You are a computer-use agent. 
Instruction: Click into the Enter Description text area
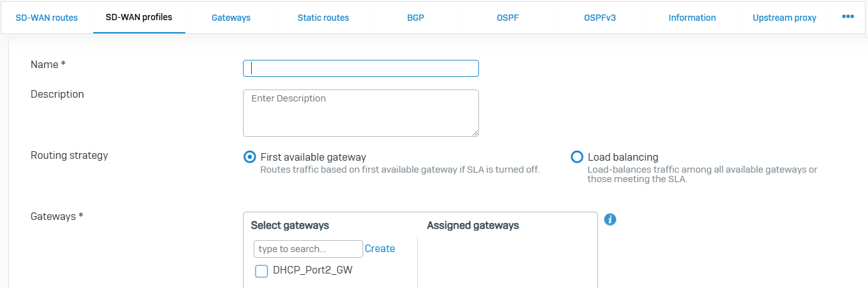click(x=361, y=113)
